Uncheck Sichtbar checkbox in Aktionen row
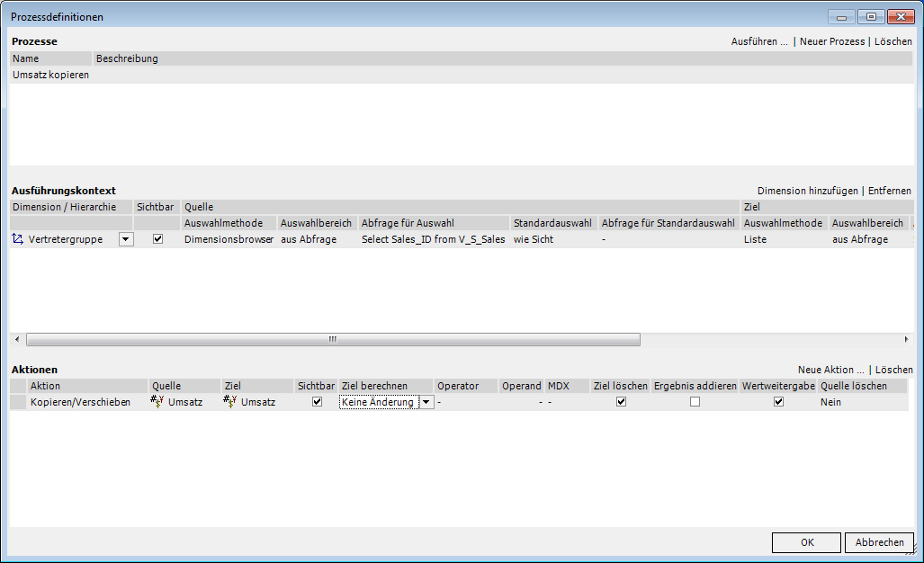Image resolution: width=924 pixels, height=563 pixels. click(317, 402)
